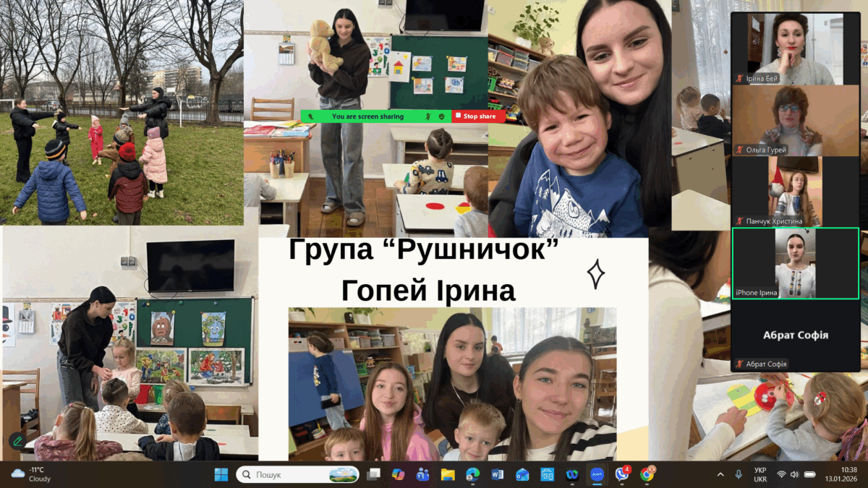Toggle the muted microphone icon in sharing bar
The height and width of the screenshot is (488, 868).
pyautogui.click(x=428, y=116)
